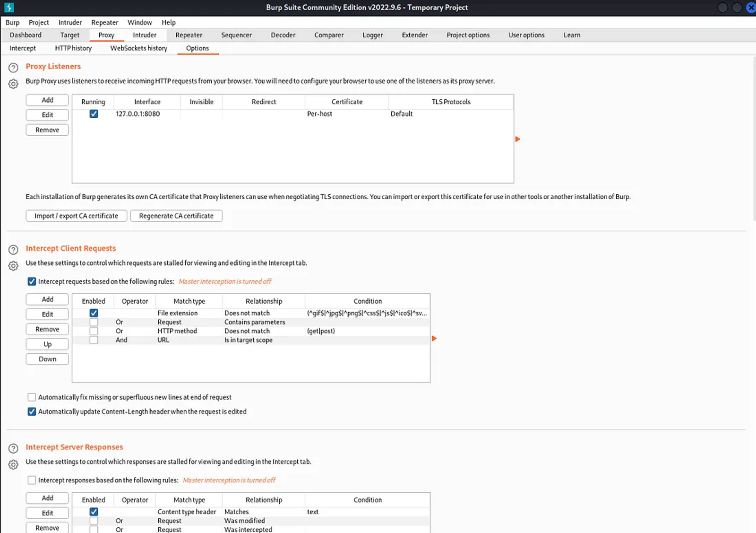Edit the selected server response rule
Image resolution: width=756 pixels, height=533 pixels.
click(x=47, y=513)
